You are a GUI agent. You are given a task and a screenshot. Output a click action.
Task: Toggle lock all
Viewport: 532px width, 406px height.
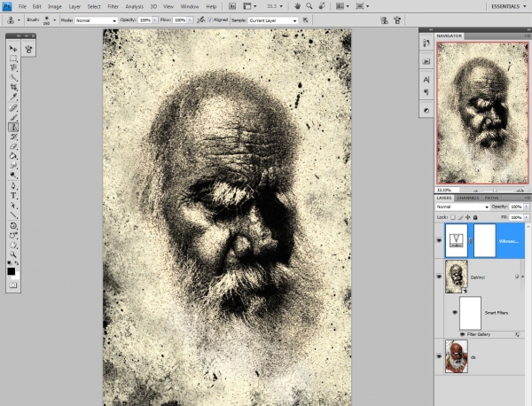[x=475, y=217]
